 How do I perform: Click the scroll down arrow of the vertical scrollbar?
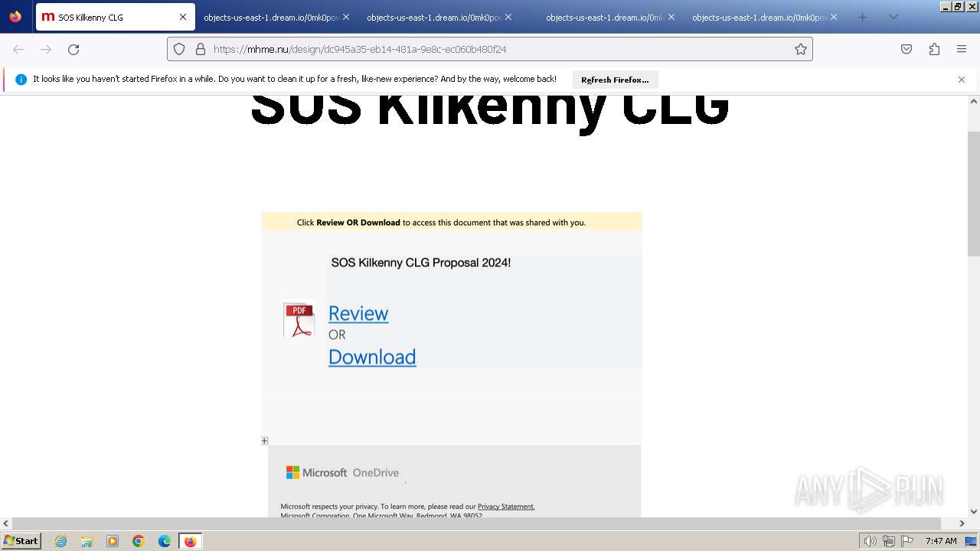[974, 511]
